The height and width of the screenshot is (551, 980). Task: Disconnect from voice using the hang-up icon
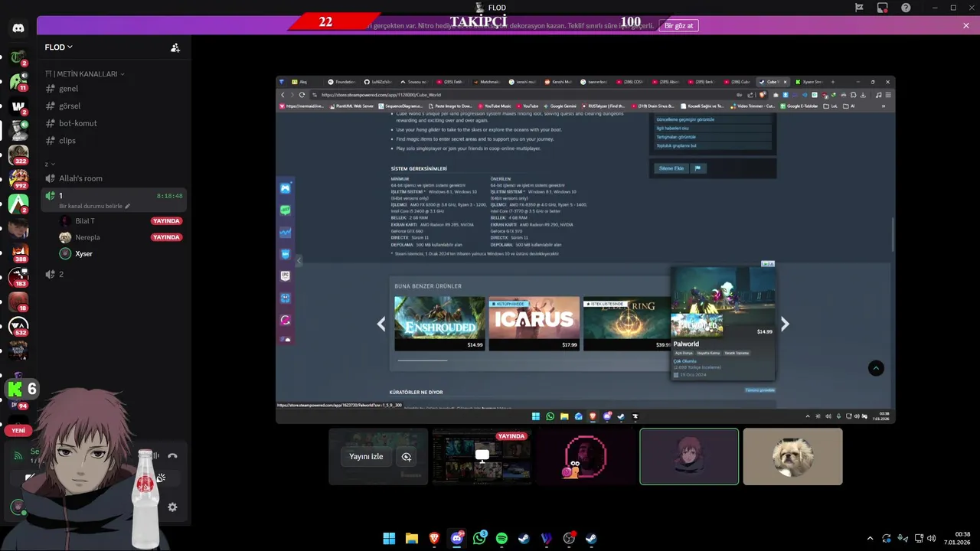tap(172, 456)
